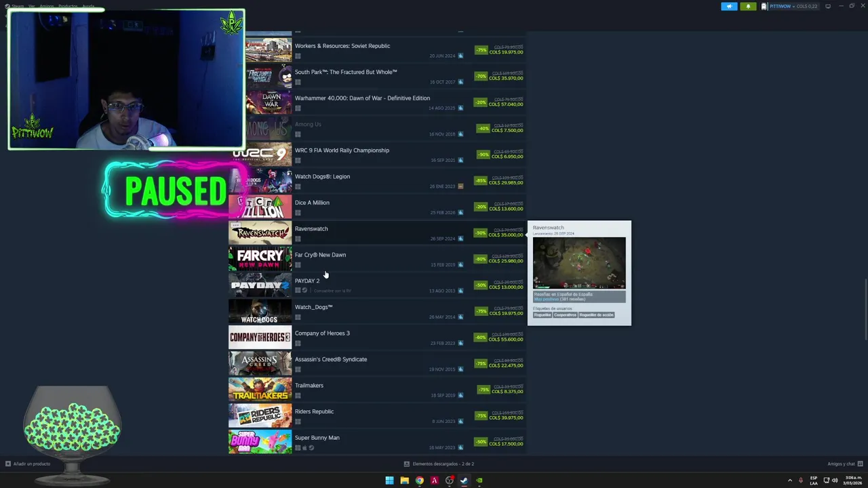
Task: Open the Amigos menu
Action: (x=47, y=6)
